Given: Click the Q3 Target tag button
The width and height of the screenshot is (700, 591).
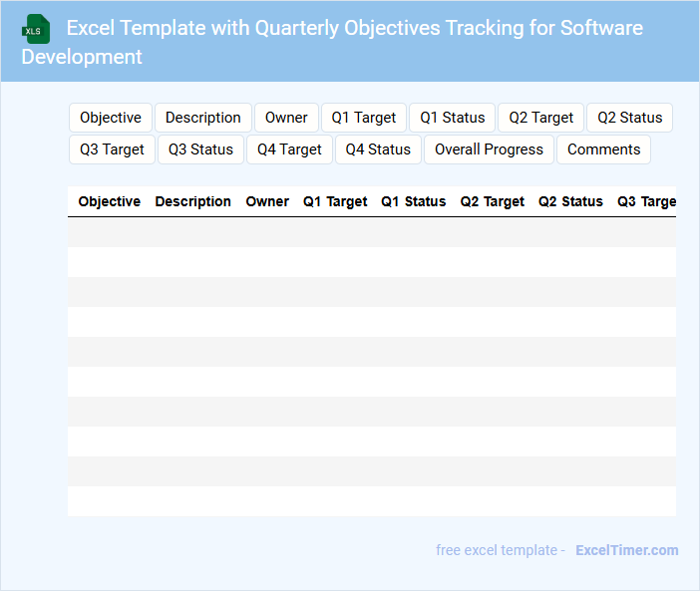Looking at the screenshot, I should click(112, 149).
